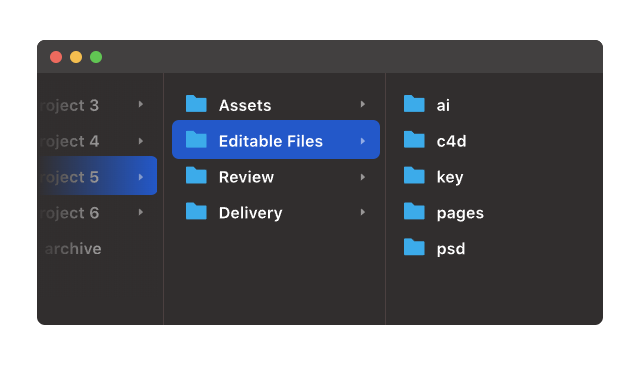This screenshot has width=640, height=365.
Task: Click the Editable Files disclosure arrow
Action: (362, 141)
